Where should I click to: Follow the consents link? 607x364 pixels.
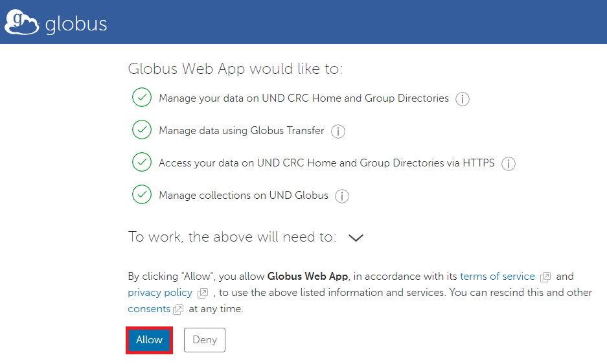coord(149,309)
